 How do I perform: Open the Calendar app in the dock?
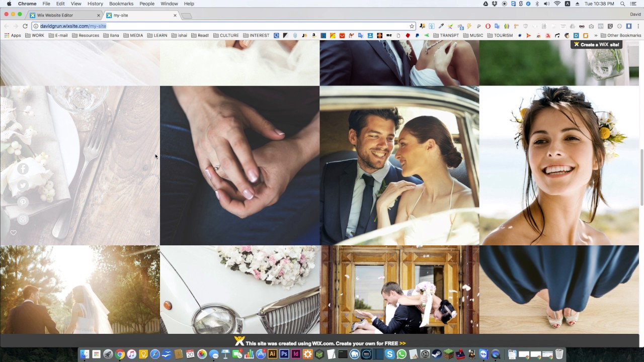coord(190,354)
